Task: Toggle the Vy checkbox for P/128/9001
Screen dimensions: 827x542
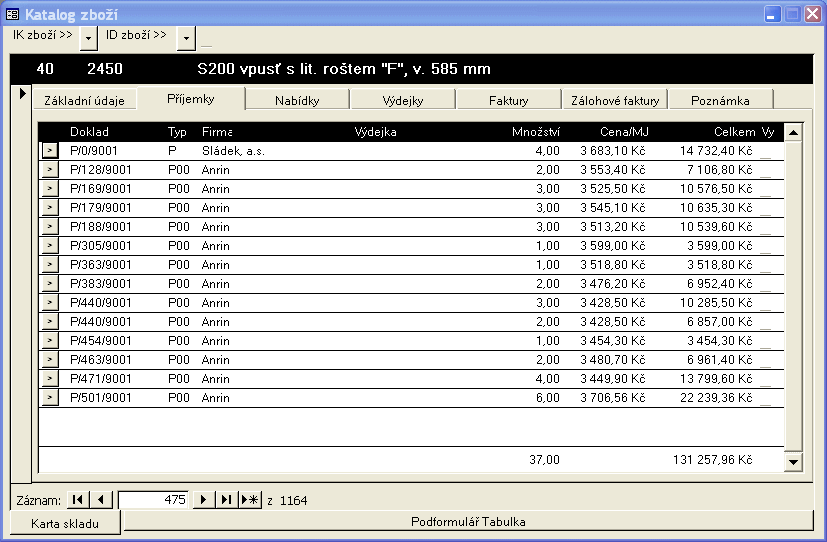Action: pyautogui.click(x=766, y=171)
